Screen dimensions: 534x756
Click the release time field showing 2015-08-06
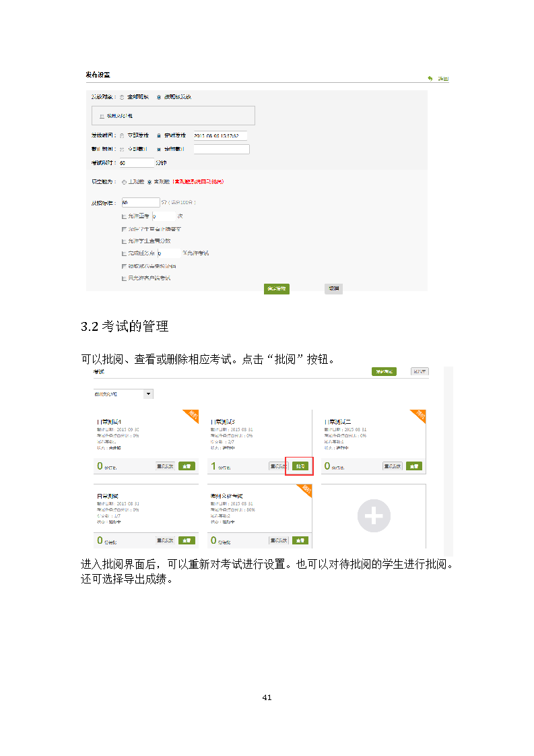(220, 136)
